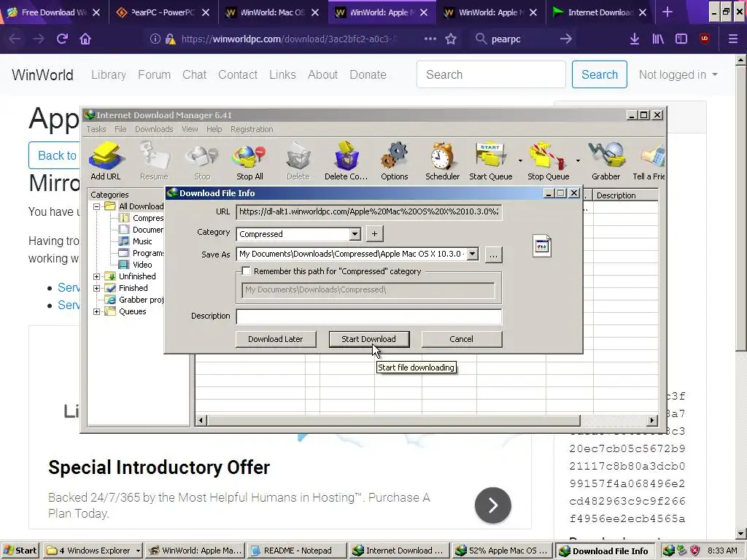Open the Tasks menu in IDM

[96, 129]
